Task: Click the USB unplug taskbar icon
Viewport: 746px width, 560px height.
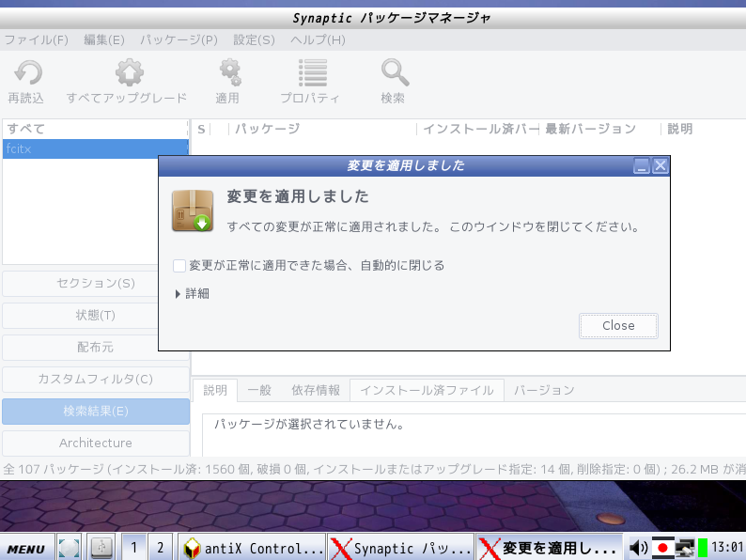Action: (x=101, y=548)
